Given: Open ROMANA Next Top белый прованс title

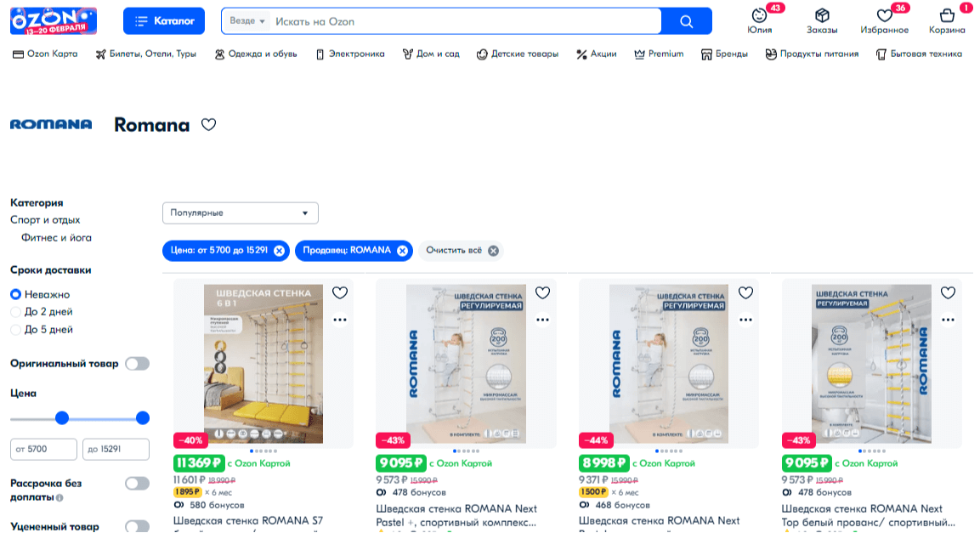Looking at the screenshot, I should (868, 515).
